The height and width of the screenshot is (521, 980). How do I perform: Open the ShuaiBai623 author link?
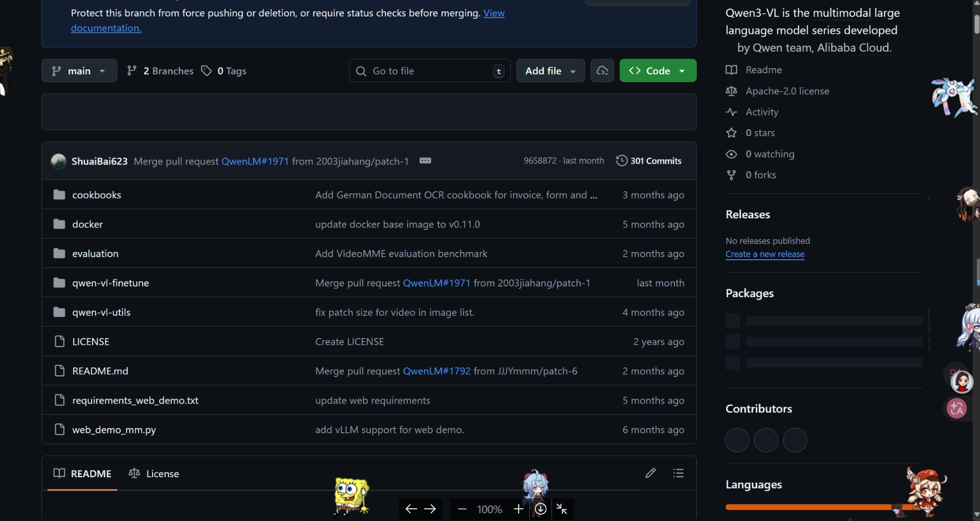99,161
